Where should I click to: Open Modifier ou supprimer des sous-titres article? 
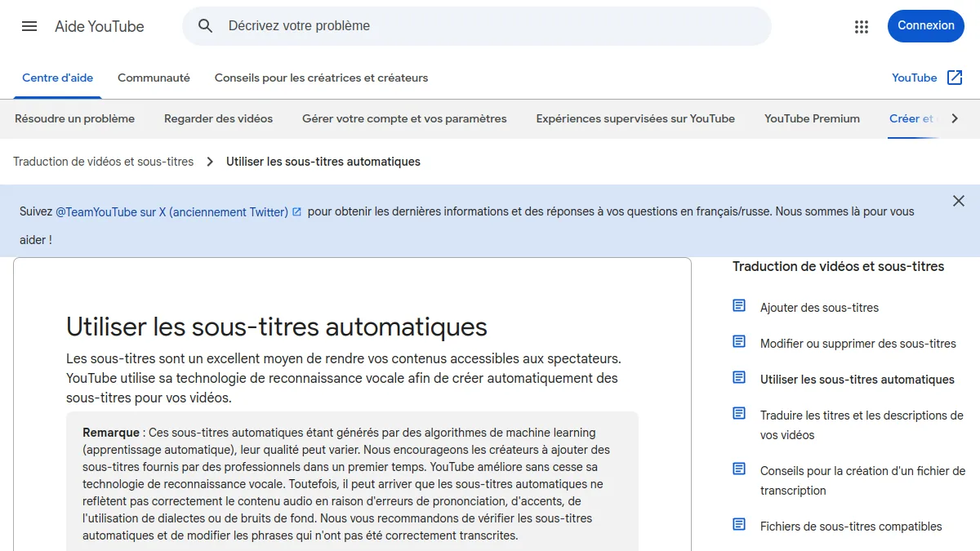pyautogui.click(x=857, y=344)
